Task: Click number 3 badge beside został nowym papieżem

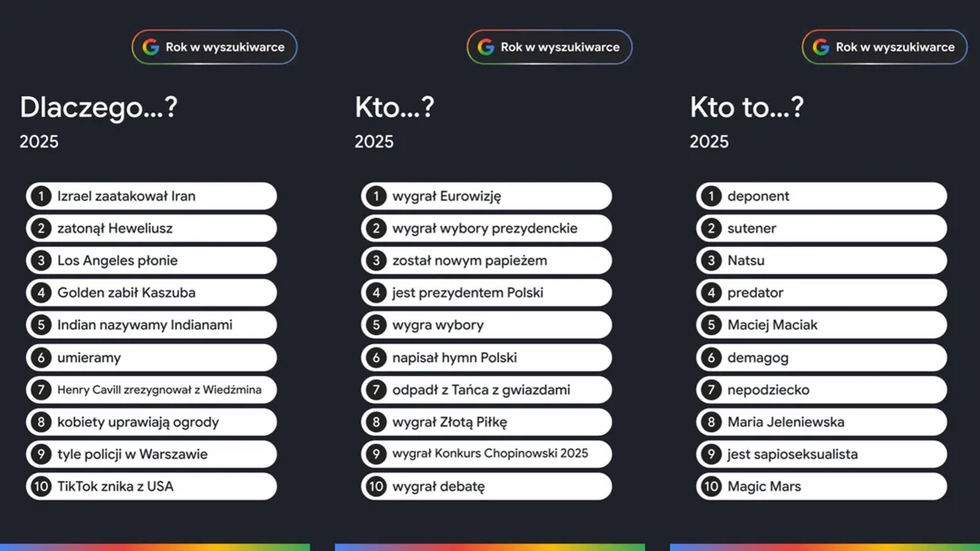Action: [x=376, y=261]
